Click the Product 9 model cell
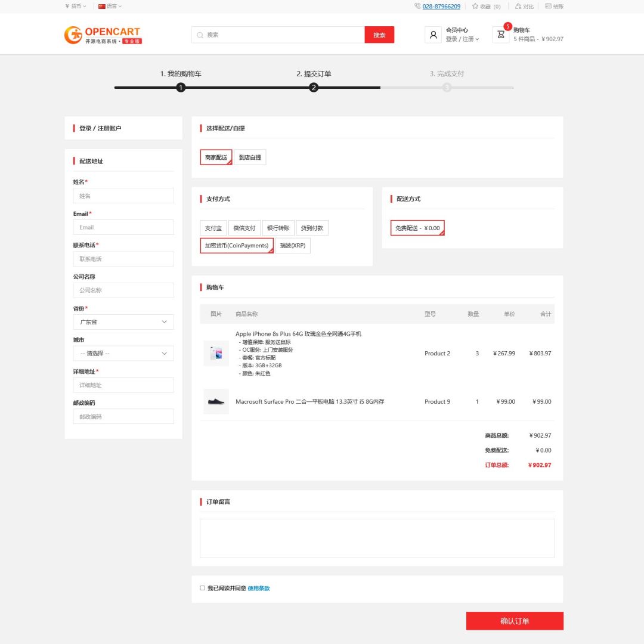This screenshot has width=644, height=644. tap(438, 401)
